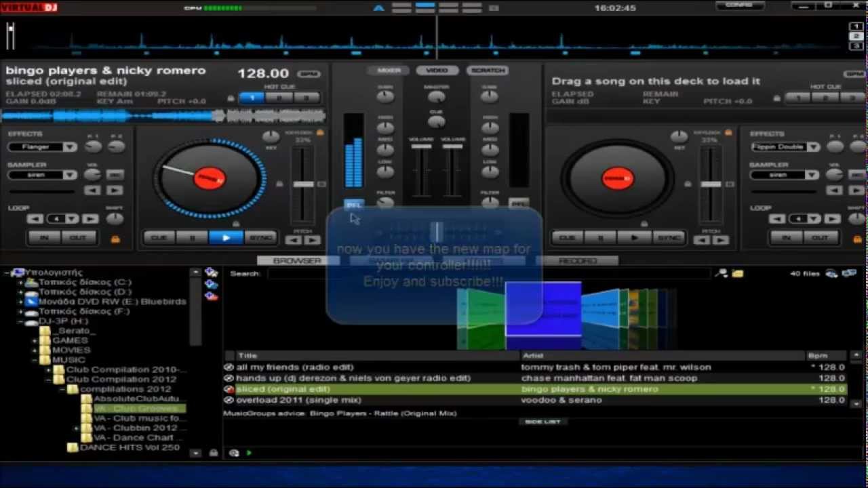Open the right deck Effects dropdown Flippin Double

click(x=785, y=147)
